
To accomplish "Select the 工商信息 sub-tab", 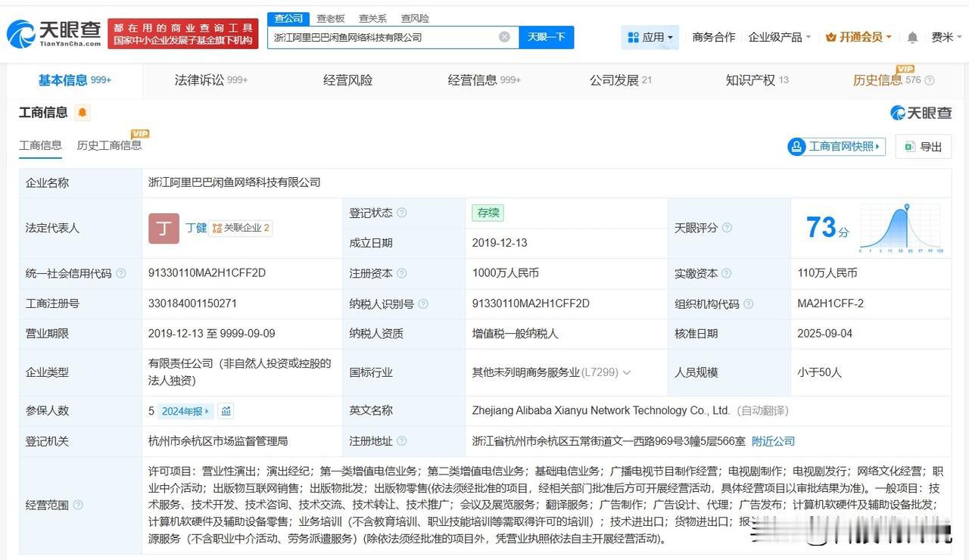I will (x=40, y=145).
